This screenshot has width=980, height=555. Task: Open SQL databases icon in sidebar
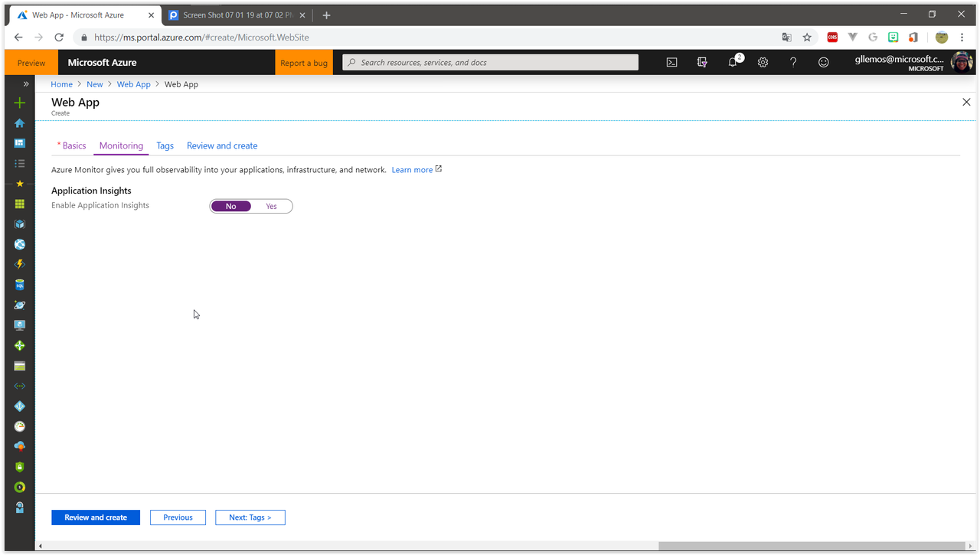pos(20,285)
